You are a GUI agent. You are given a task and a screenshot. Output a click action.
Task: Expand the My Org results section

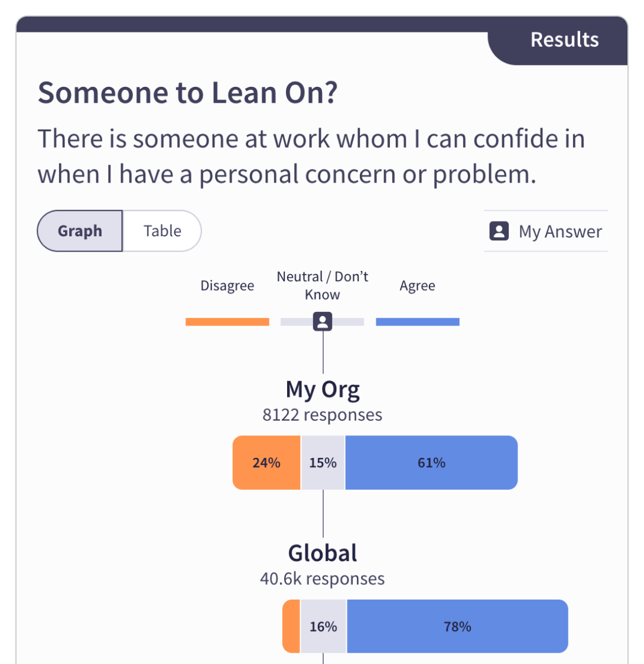pos(323,389)
